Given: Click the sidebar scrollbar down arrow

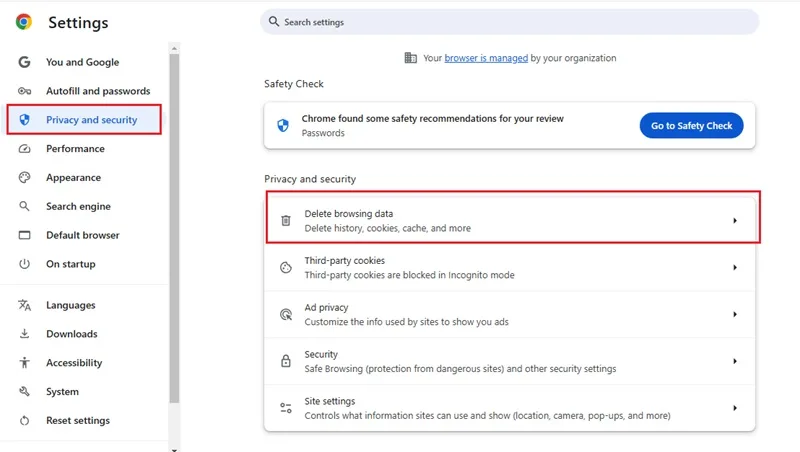Looking at the screenshot, I should (x=174, y=449).
